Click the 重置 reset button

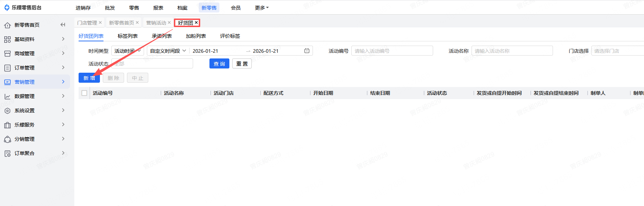pyautogui.click(x=242, y=64)
